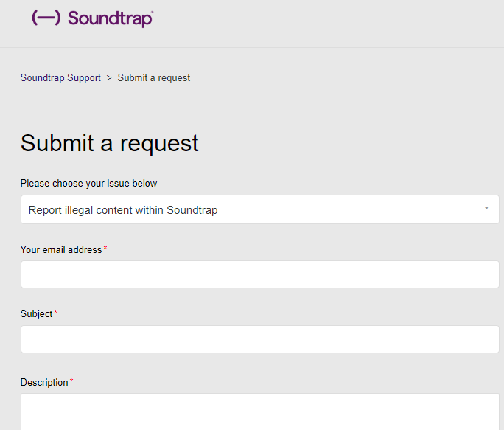Click the red asterisk beside email address
The image size is (504, 430).
coord(105,248)
